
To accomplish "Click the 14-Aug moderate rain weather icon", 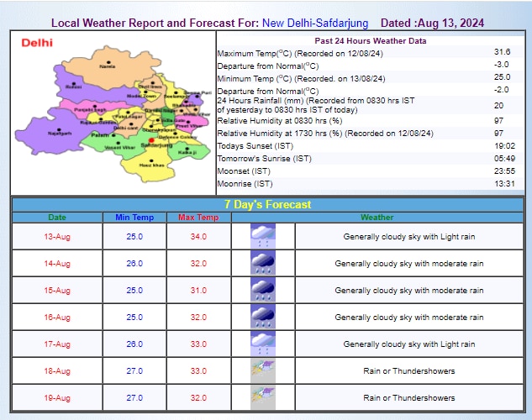I will point(263,263).
